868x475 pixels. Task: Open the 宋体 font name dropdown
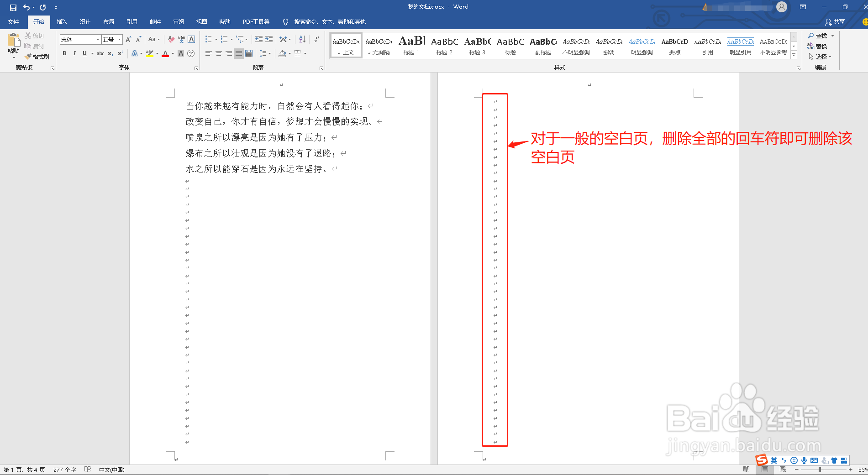97,39
